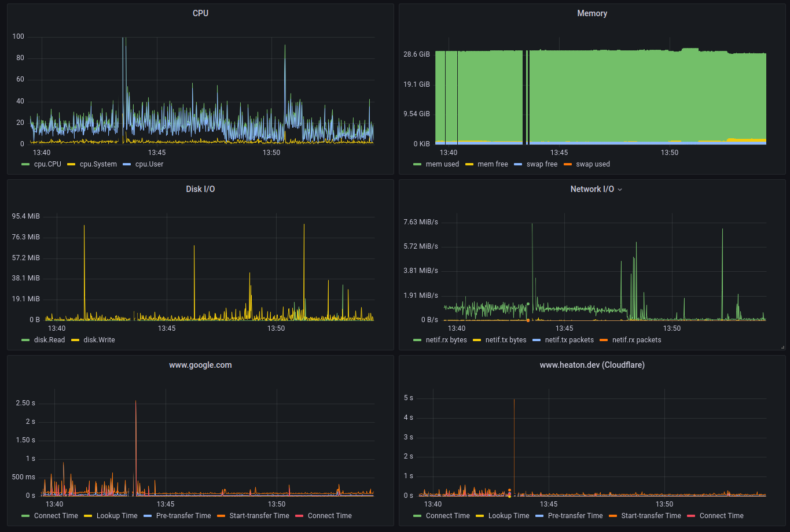790x532 pixels.
Task: Toggle cpu.User series visibility in CPU legend
Action: pos(149,164)
